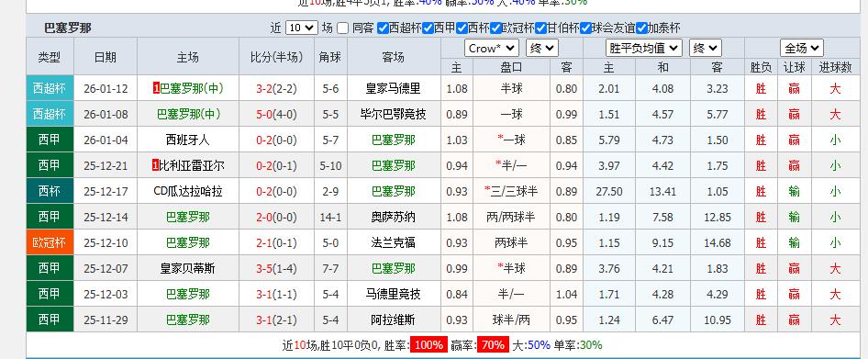Click corner count 14-1 in 奥萨苏纳 row
The width and height of the screenshot is (868, 359).
[x=330, y=218]
